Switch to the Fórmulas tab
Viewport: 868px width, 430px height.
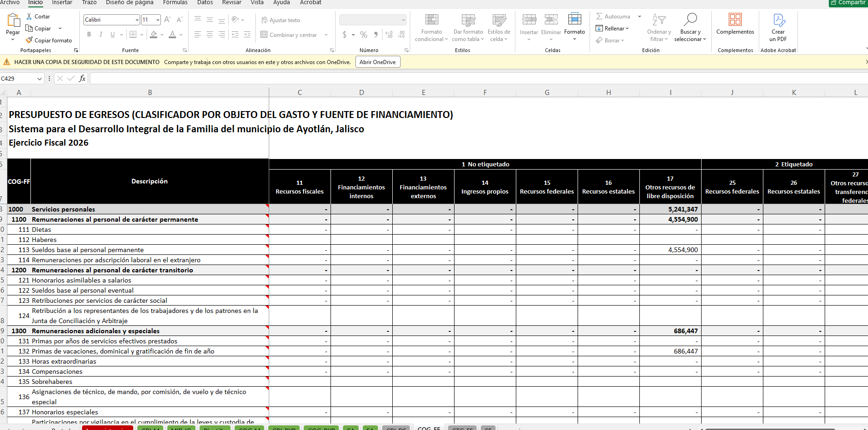(x=175, y=3)
